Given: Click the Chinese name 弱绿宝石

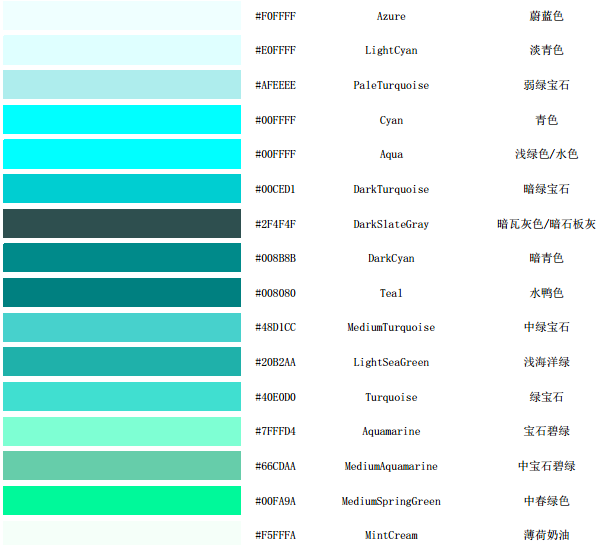Looking at the screenshot, I should (x=546, y=85).
